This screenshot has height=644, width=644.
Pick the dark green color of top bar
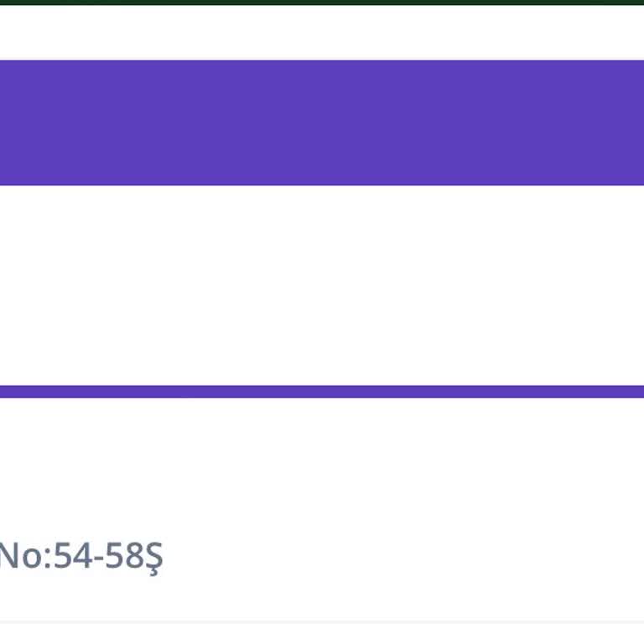pos(322,2)
